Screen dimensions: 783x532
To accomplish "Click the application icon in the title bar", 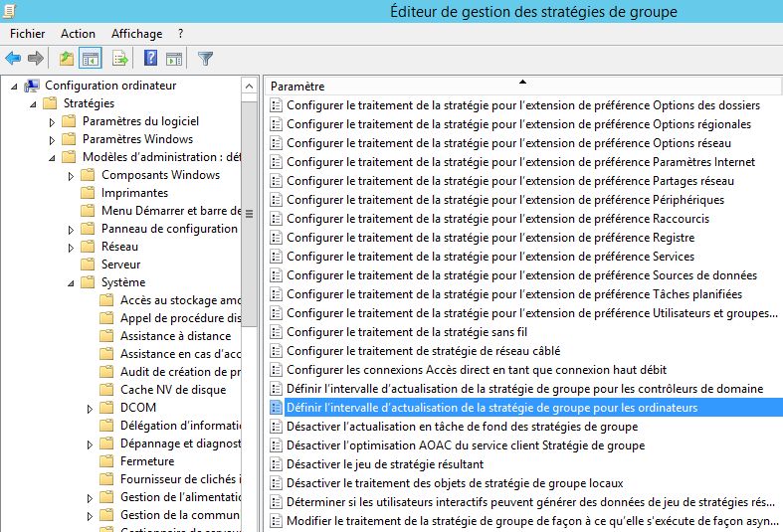I will point(10,11).
